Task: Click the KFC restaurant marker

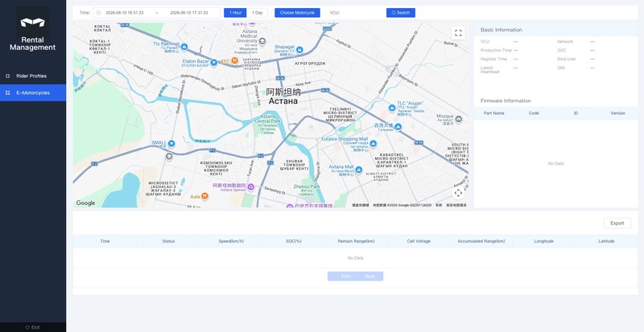Action: pos(234,61)
